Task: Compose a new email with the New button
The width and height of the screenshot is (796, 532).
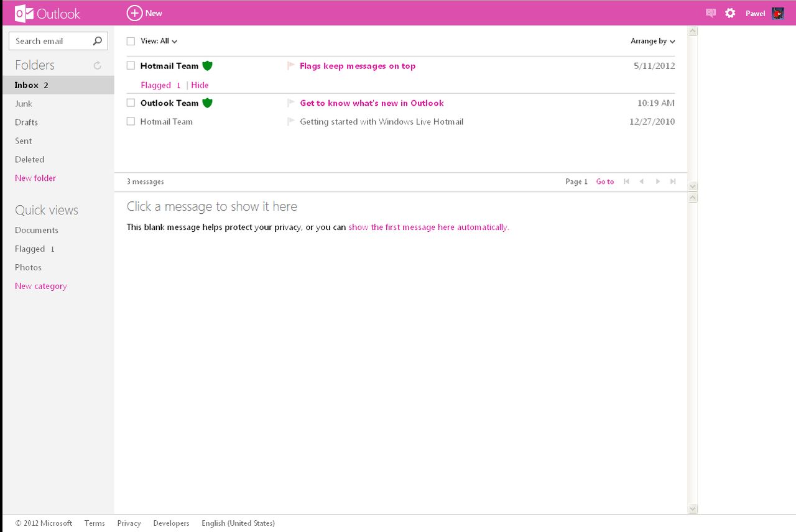Action: tap(144, 13)
